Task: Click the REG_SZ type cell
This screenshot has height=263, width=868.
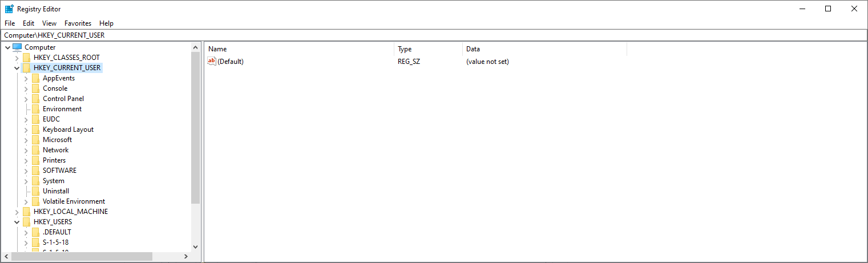Action: tap(409, 62)
